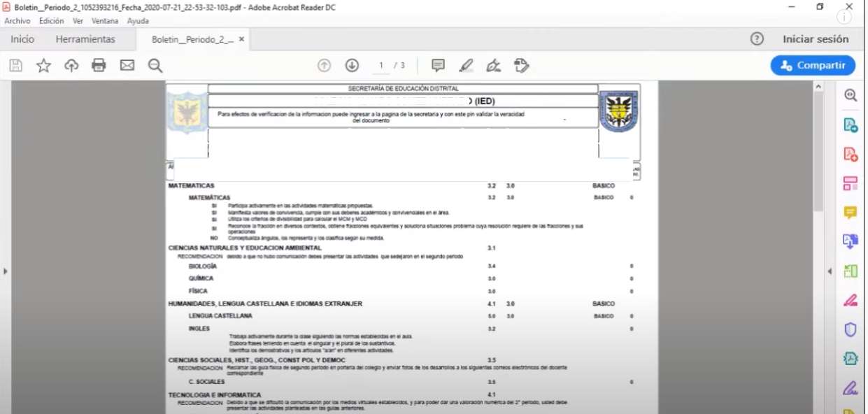Bookmark document with the star icon

[43, 66]
